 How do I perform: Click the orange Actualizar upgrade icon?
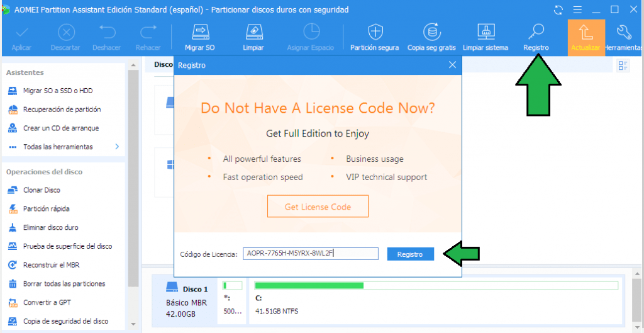(587, 37)
